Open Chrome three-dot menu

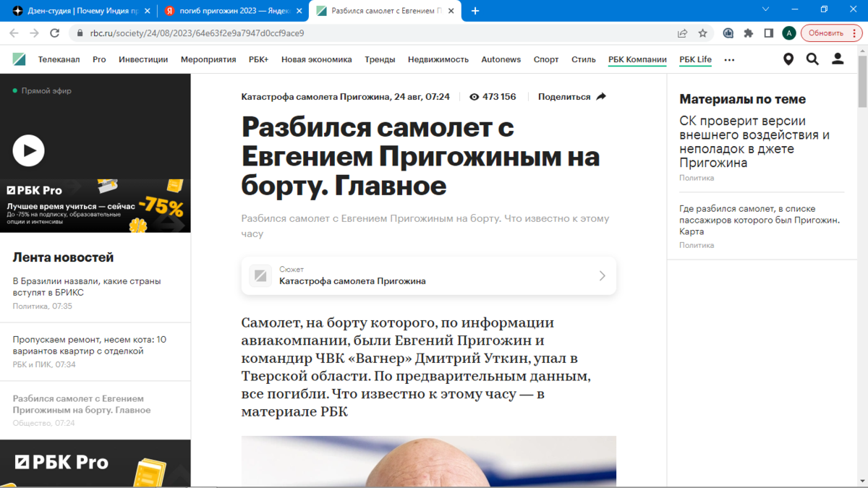click(x=856, y=33)
